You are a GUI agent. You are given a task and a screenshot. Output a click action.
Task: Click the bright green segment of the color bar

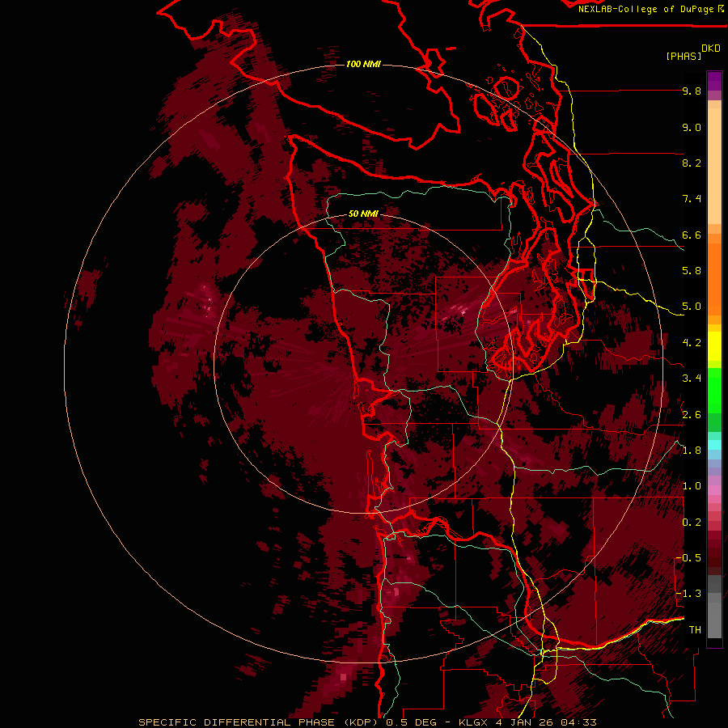point(714,390)
